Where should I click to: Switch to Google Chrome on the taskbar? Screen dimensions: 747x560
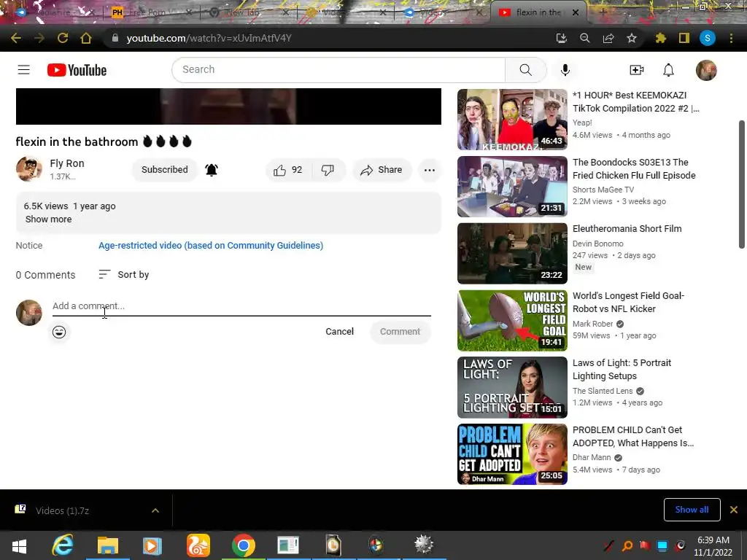[244, 545]
